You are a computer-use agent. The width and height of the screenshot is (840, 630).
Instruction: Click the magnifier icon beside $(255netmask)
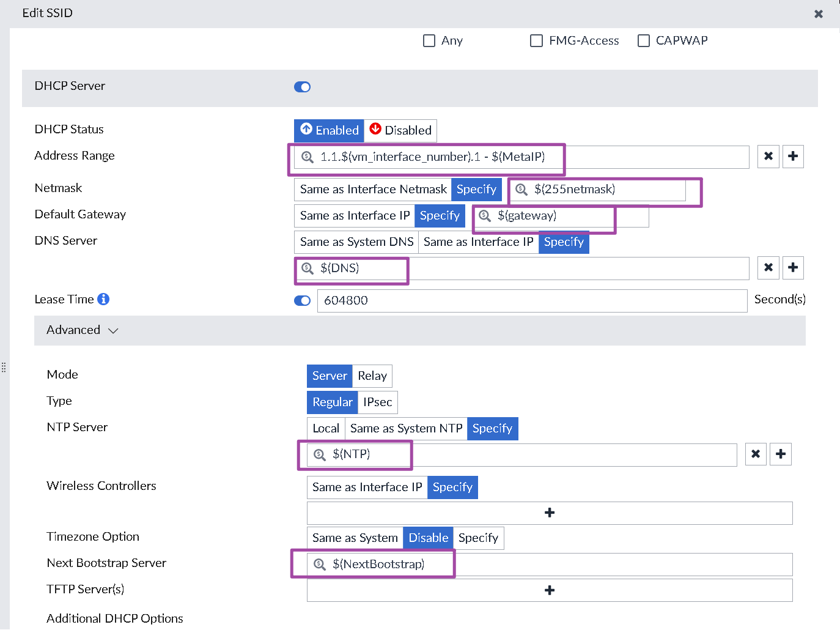(521, 190)
